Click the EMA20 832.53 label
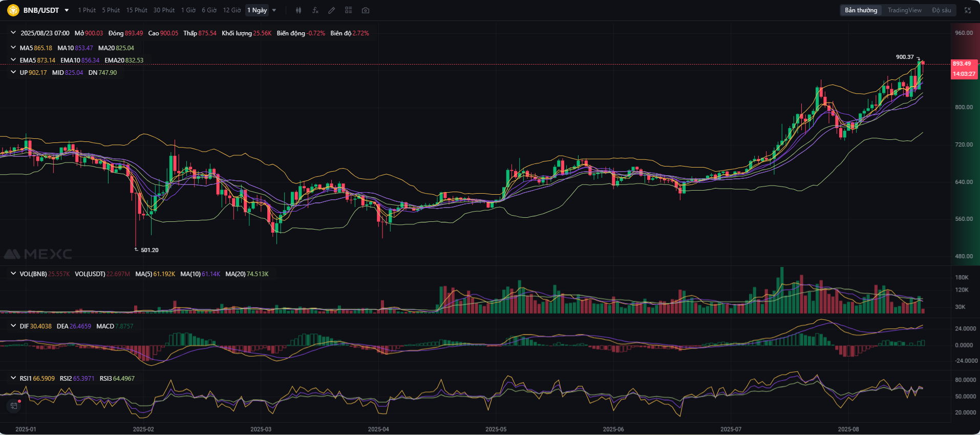The width and height of the screenshot is (980, 435). (x=124, y=60)
